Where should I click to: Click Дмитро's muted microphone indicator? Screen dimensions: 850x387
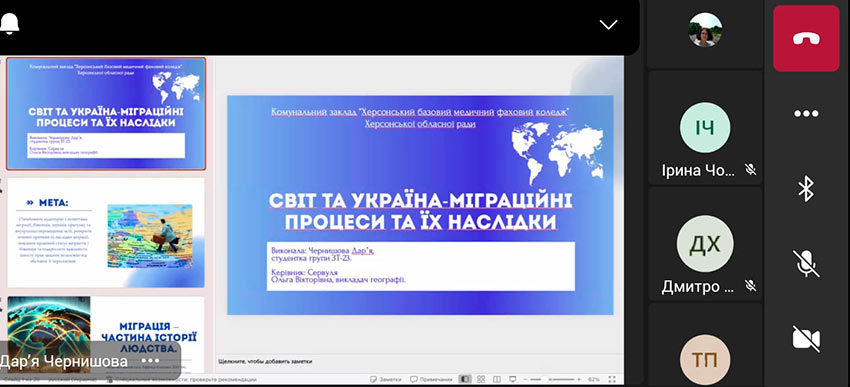(x=751, y=286)
